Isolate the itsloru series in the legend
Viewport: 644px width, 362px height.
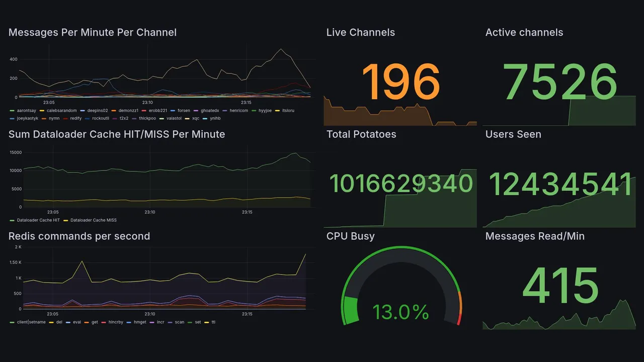pyautogui.click(x=288, y=111)
